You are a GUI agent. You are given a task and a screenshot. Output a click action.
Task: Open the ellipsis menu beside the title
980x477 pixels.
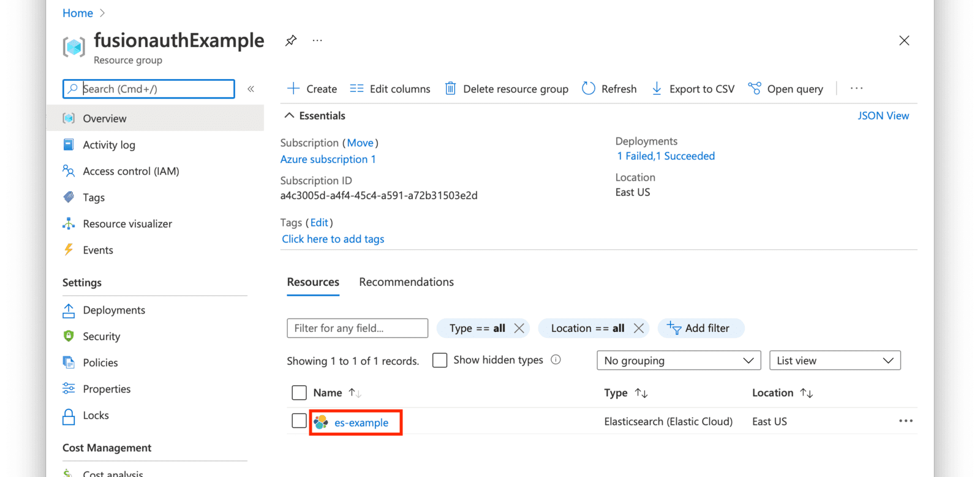click(317, 40)
